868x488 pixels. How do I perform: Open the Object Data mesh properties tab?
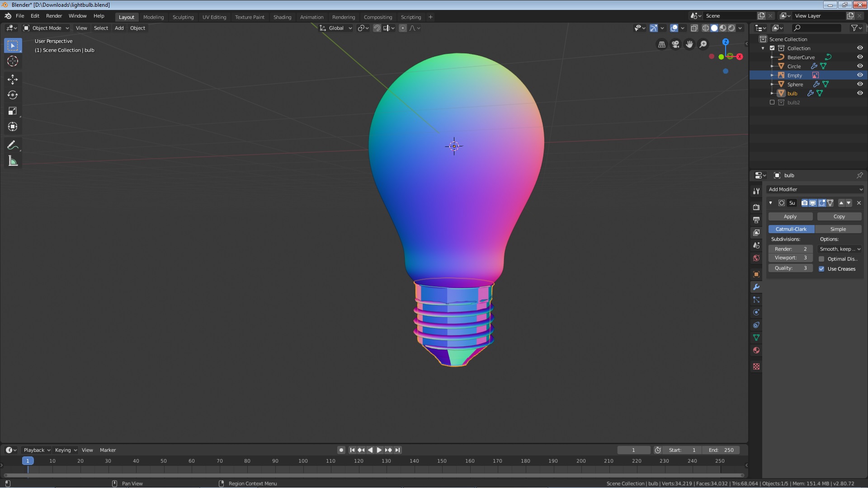tap(756, 338)
